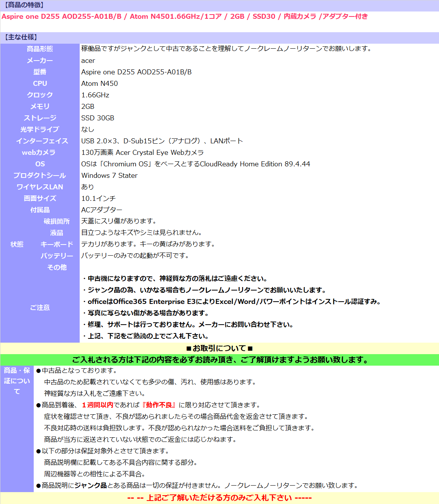Click the ご注意 label cell

(x=40, y=308)
